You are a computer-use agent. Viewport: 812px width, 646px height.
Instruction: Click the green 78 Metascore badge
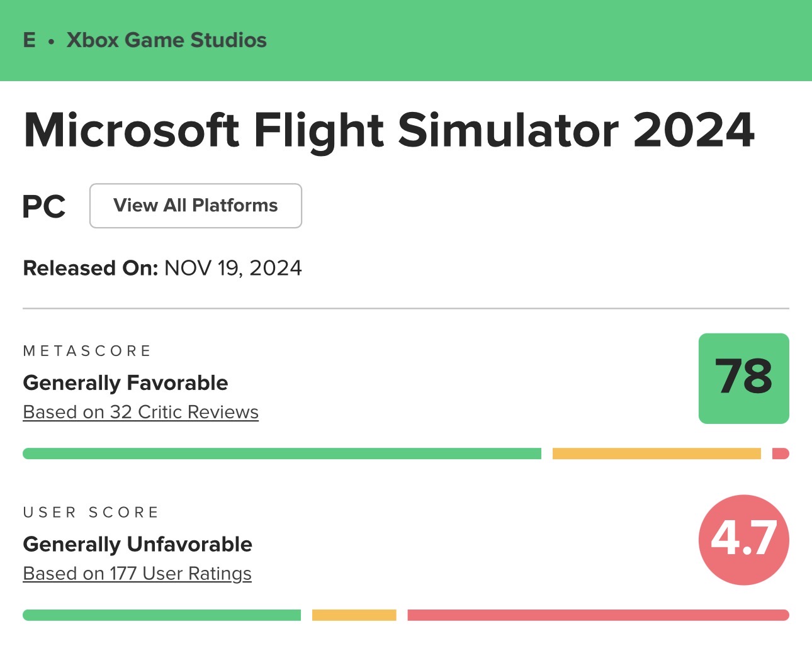click(x=743, y=378)
